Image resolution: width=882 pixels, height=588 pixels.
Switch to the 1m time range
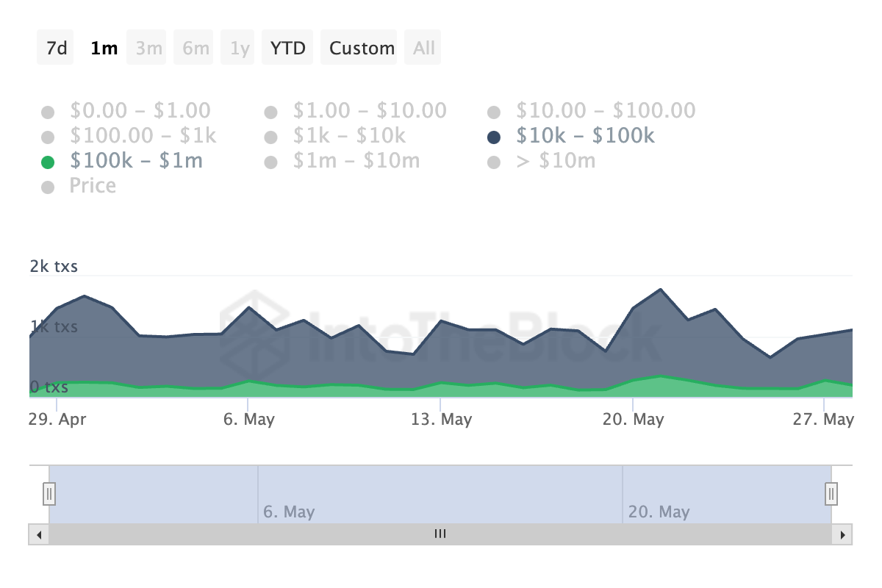pyautogui.click(x=104, y=49)
